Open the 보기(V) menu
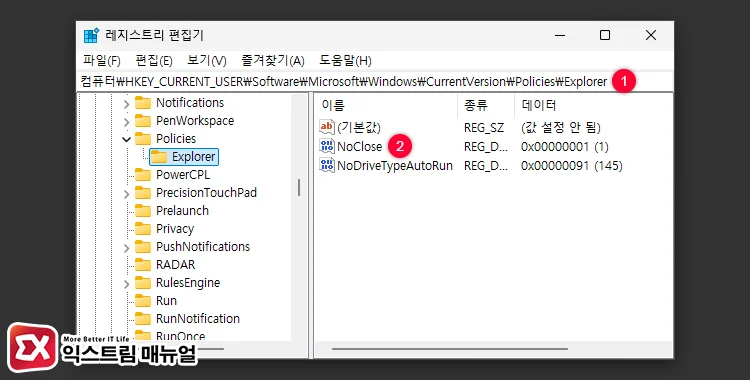 click(x=207, y=61)
